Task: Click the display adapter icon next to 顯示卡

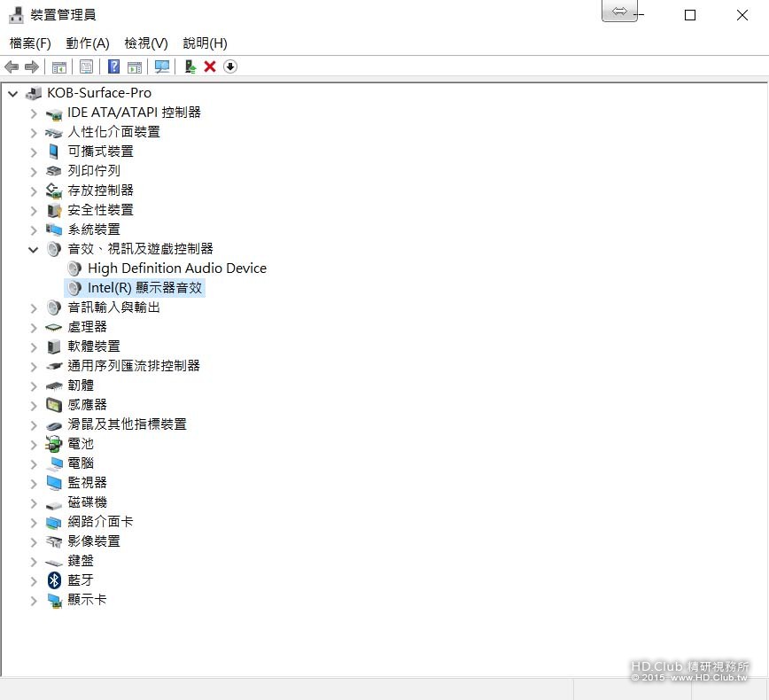Action: tap(54, 601)
